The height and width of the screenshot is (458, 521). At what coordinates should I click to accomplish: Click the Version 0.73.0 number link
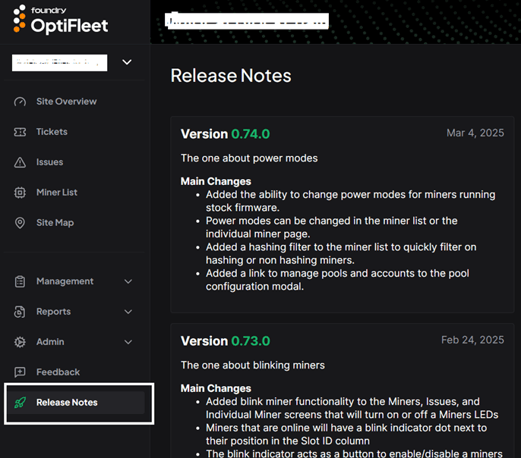[x=251, y=341]
